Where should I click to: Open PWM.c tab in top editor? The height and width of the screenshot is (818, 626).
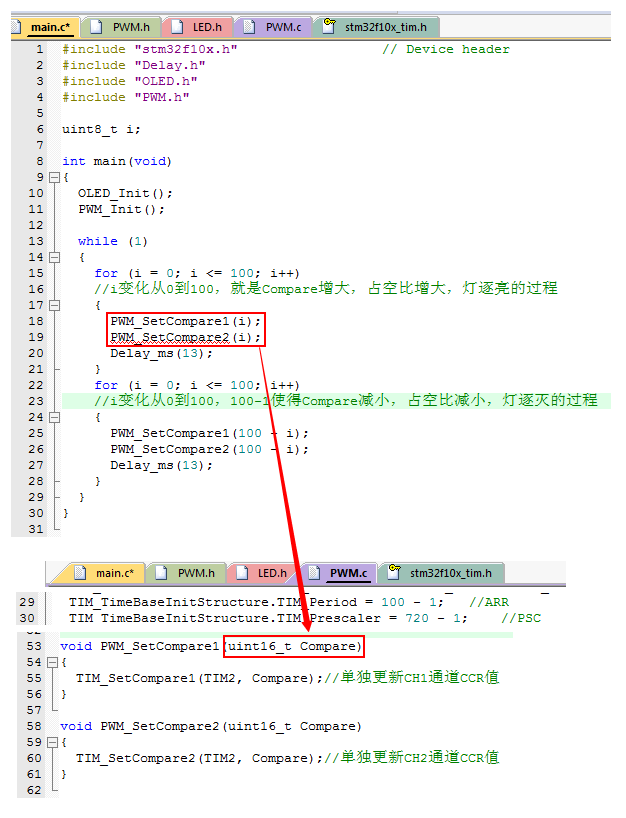point(275,27)
